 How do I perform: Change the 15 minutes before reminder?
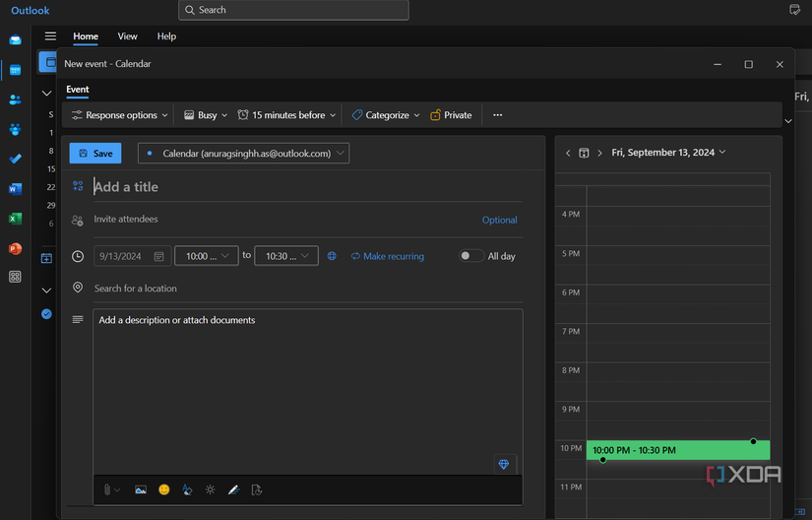286,115
